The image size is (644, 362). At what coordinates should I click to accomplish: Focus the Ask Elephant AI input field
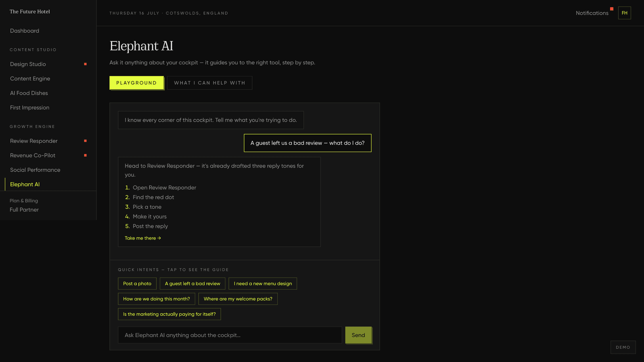230,335
